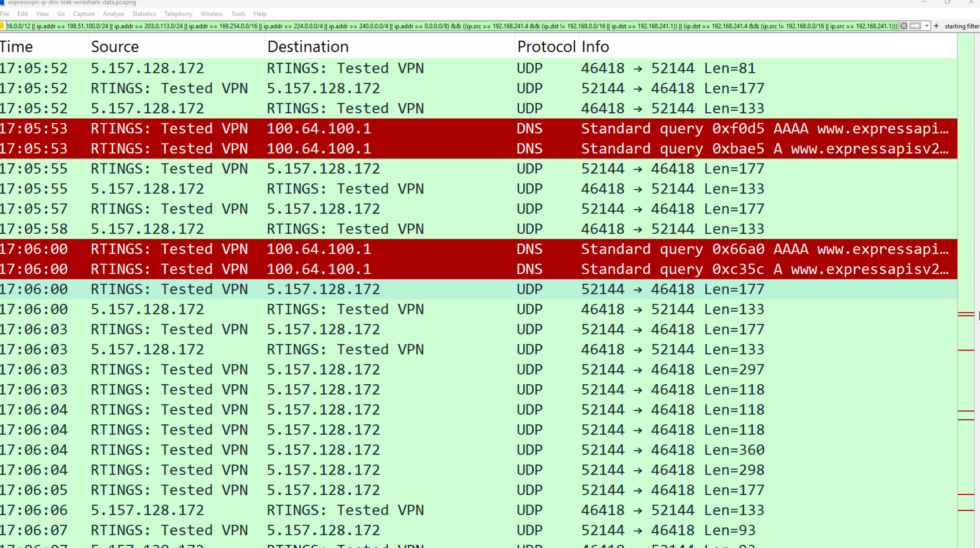Open the Statistics menu

(x=144, y=14)
